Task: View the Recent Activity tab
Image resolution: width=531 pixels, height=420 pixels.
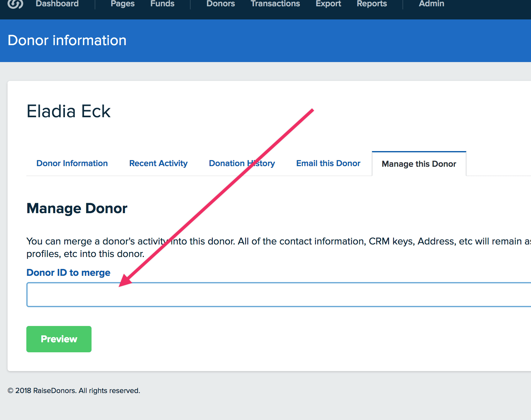Action: click(x=158, y=163)
